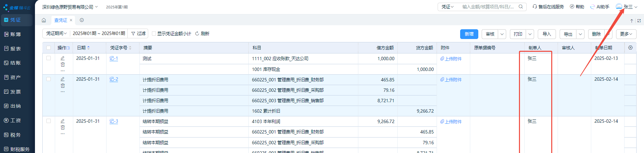Click the fullscreen expand icon
The image size is (644, 153).
639,21
